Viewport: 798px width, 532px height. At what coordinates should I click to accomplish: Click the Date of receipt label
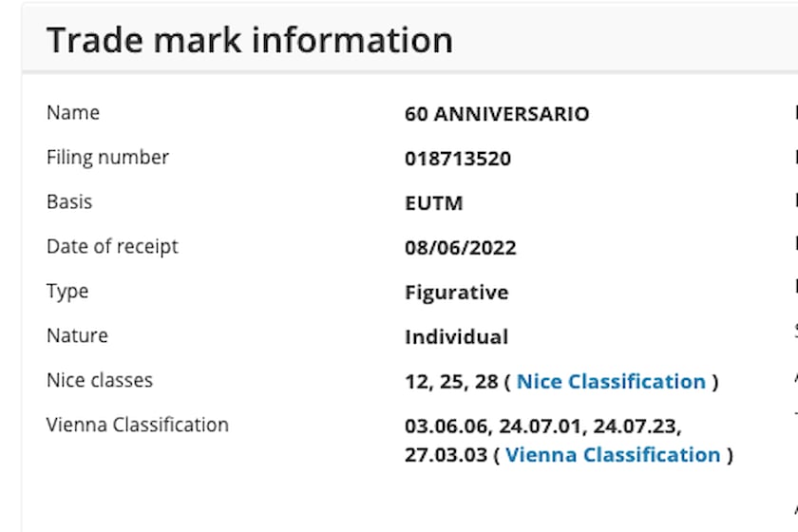coord(112,246)
